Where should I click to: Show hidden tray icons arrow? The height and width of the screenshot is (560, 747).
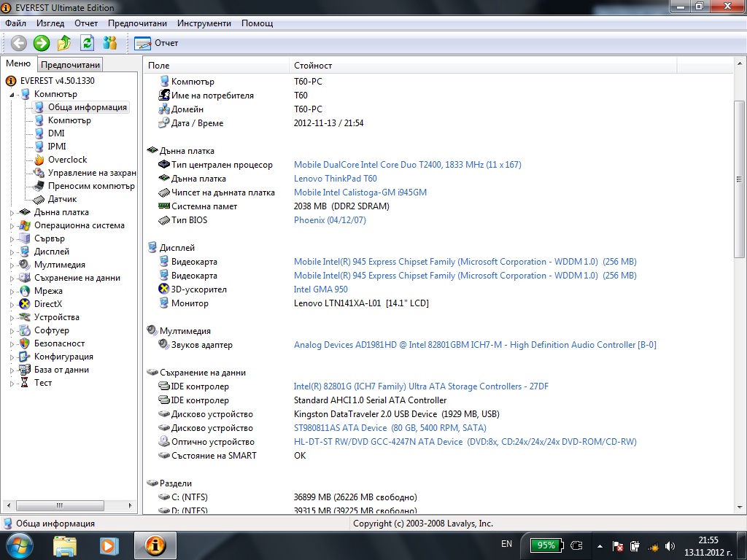[600, 546]
